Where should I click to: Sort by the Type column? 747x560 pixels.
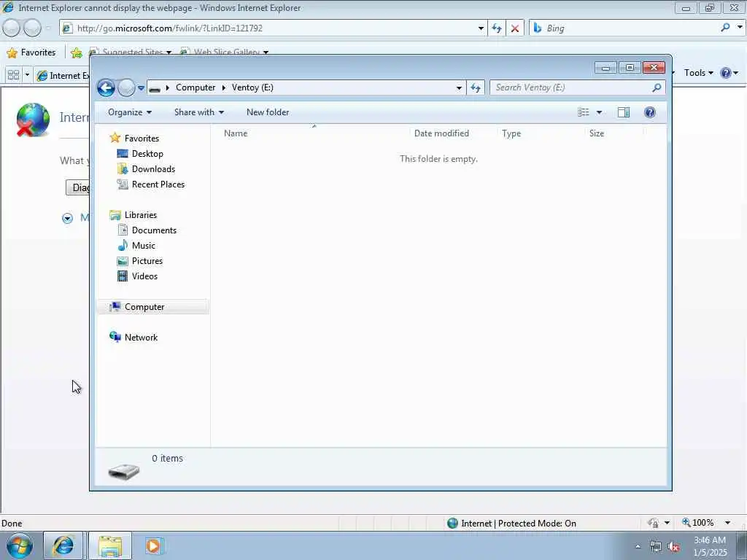511,134
